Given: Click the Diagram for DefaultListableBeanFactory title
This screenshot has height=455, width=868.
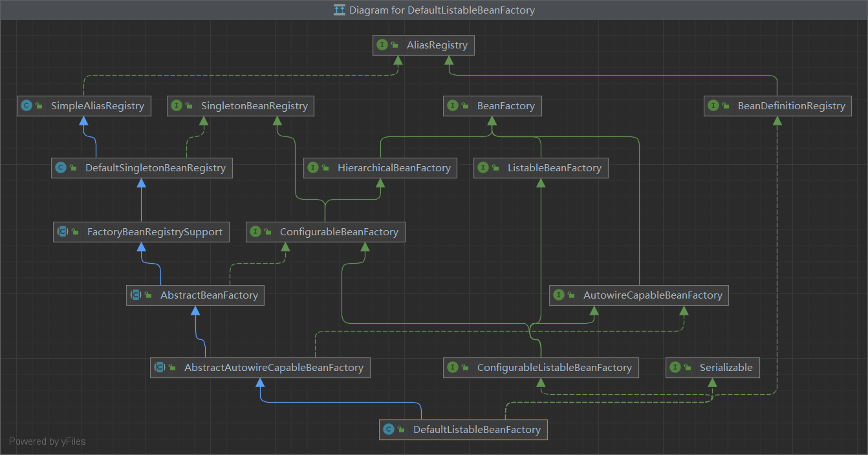Looking at the screenshot, I should 443,10.
